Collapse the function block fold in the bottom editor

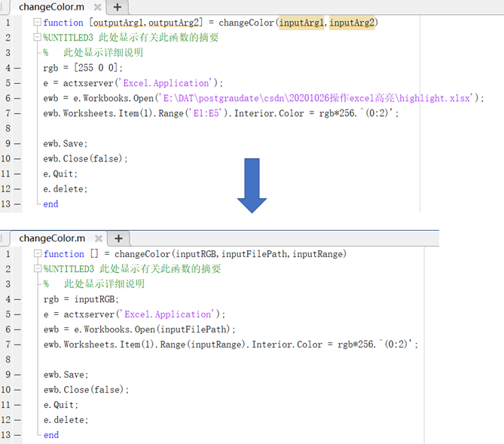pyautogui.click(x=38, y=253)
